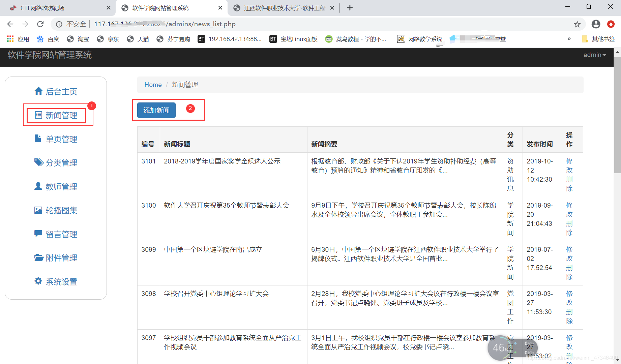The image size is (621, 364).
Task: Open the 应用 apps grid bookmark
Action: point(18,39)
